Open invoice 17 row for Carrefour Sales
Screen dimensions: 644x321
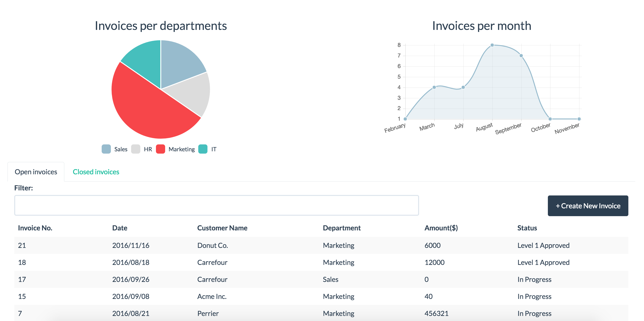321,279
